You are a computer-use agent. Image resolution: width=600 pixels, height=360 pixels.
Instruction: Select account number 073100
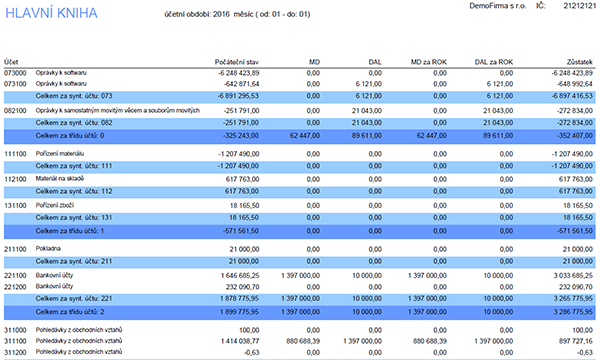point(15,84)
